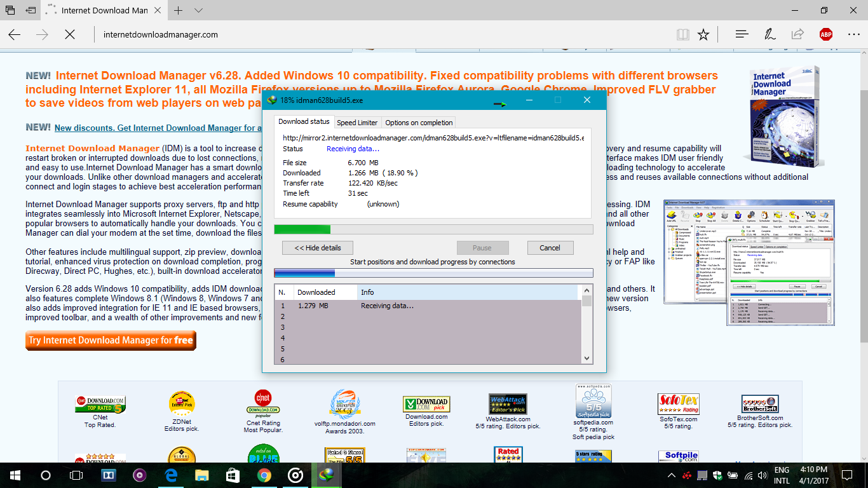Switch to the Download status tab
868x488 pixels.
point(304,121)
